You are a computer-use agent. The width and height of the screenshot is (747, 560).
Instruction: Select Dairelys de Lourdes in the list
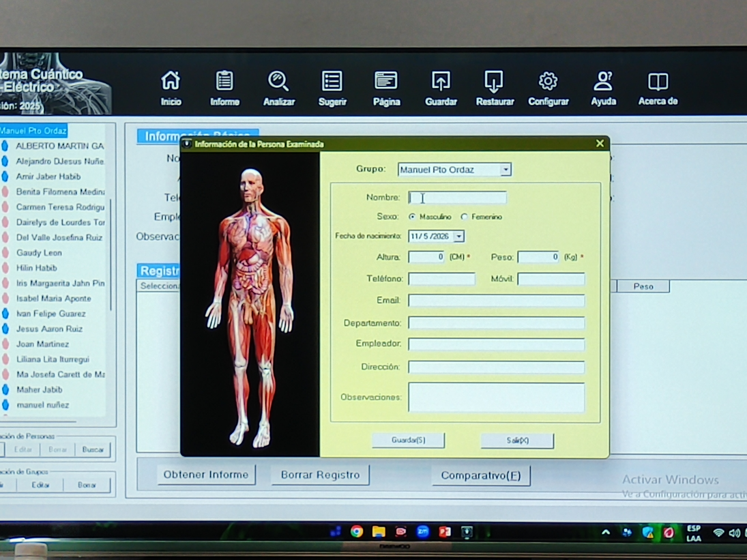tap(60, 222)
